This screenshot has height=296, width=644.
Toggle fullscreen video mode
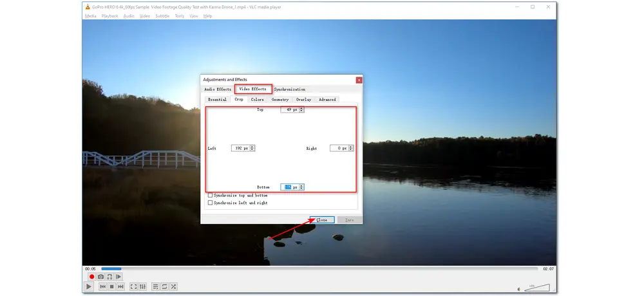tap(133, 286)
